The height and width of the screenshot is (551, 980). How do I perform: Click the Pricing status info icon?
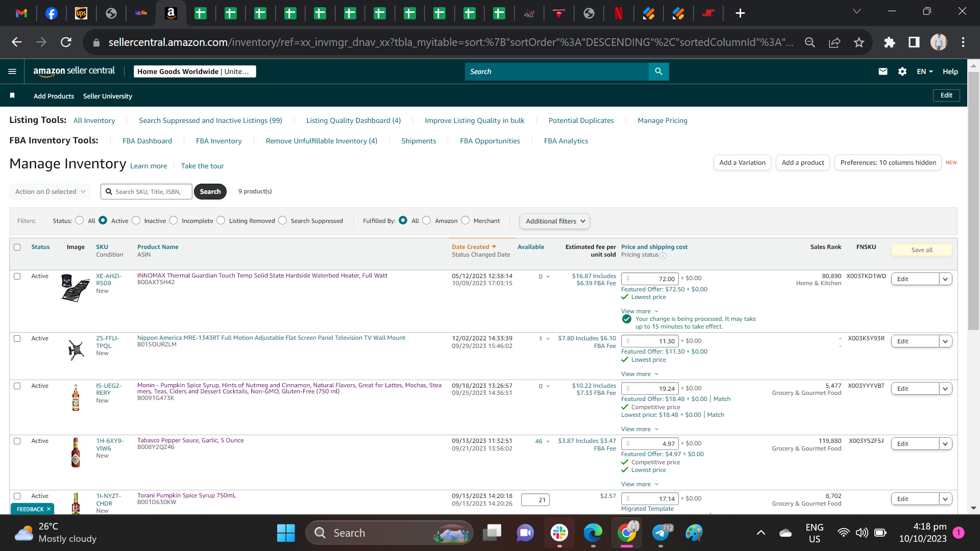(x=663, y=256)
